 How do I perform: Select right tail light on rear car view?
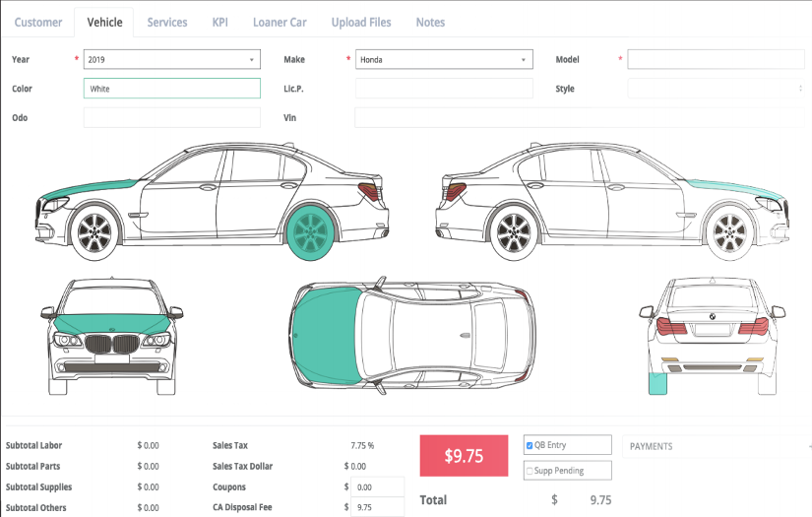click(754, 326)
